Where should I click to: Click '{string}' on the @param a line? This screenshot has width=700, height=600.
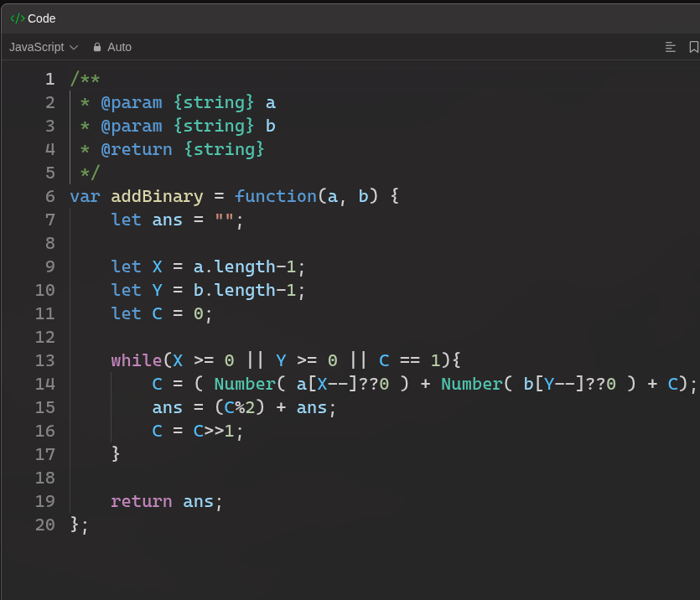(214, 102)
